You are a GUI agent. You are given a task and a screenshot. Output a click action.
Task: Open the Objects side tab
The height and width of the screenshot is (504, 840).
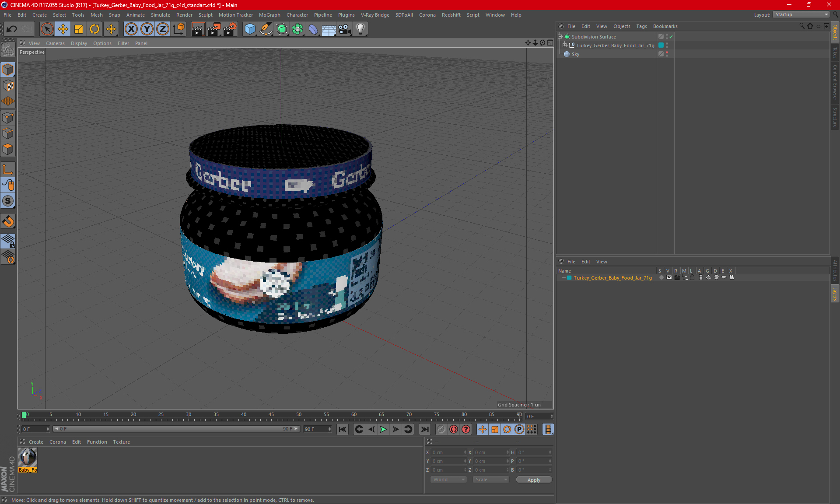tap(835, 32)
